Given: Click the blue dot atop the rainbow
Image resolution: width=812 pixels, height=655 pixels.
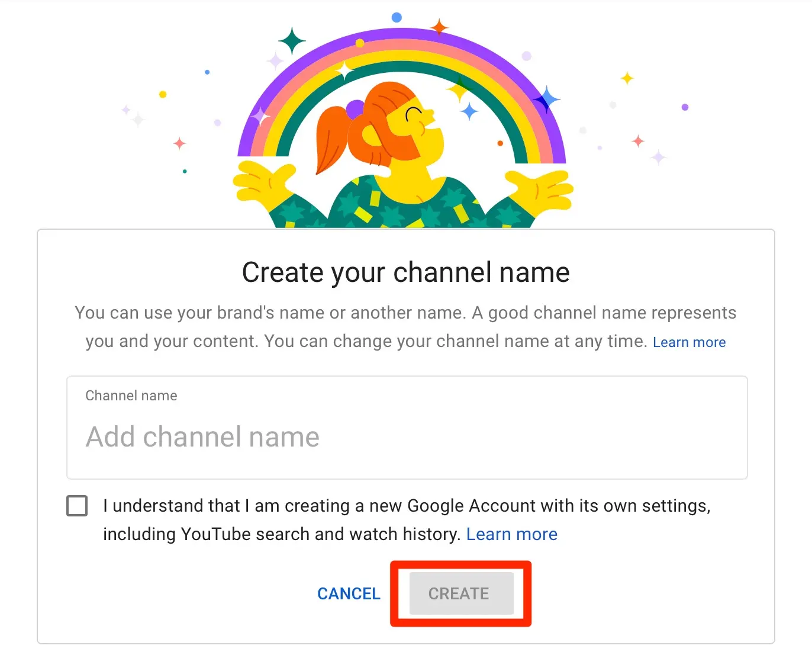Looking at the screenshot, I should [397, 17].
